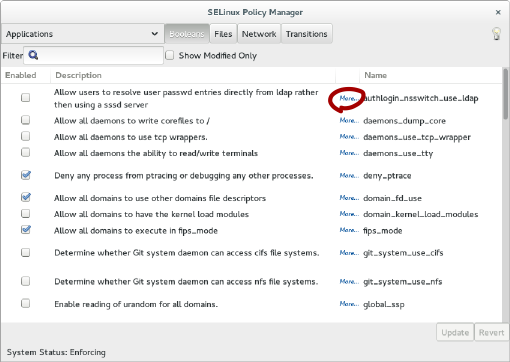Open the Applications dropdown arrow
Image resolution: width=510 pixels, height=362 pixels.
pyautogui.click(x=154, y=34)
